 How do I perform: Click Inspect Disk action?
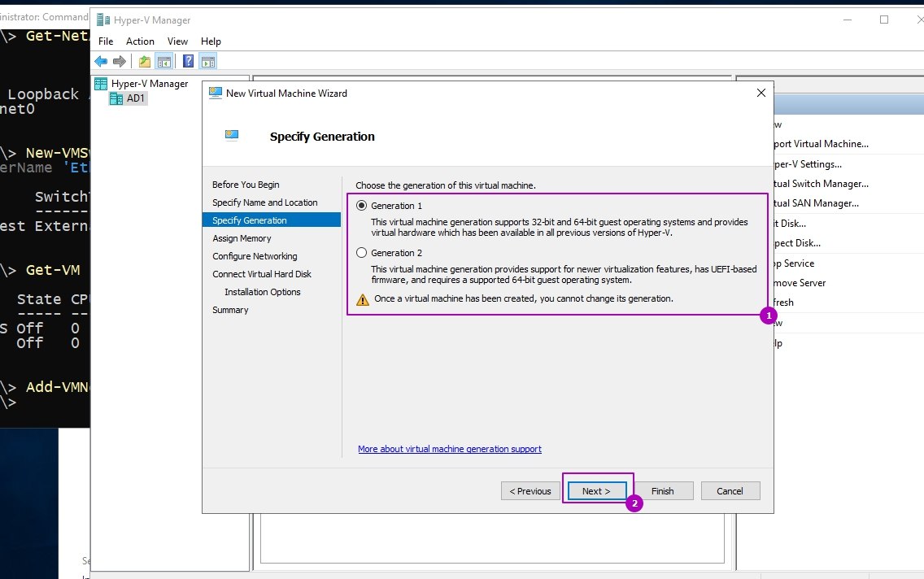(x=797, y=243)
